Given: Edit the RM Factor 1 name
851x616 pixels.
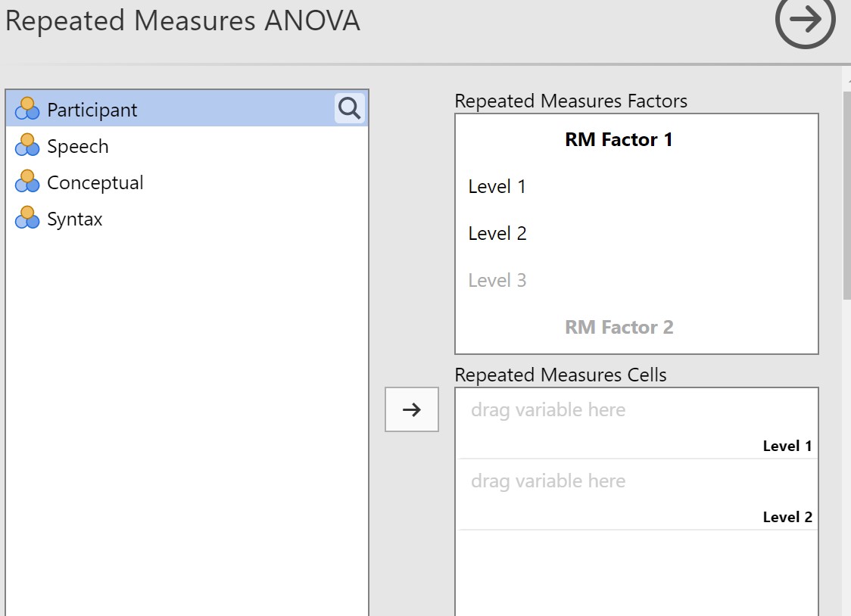Looking at the screenshot, I should (x=619, y=140).
